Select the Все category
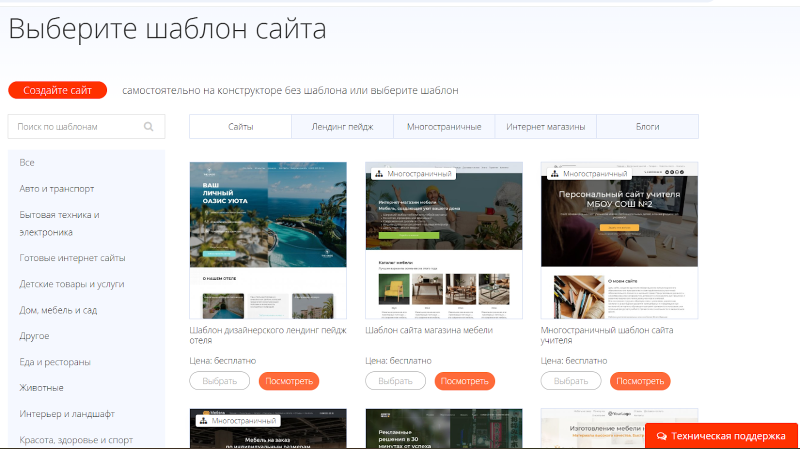The height and width of the screenshot is (449, 800). click(27, 163)
